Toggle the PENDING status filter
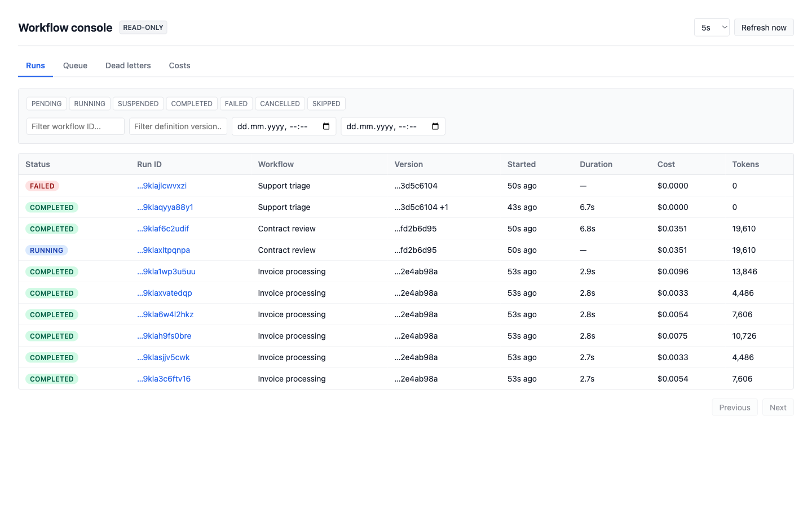This screenshot has height=508, width=812. coord(47,104)
